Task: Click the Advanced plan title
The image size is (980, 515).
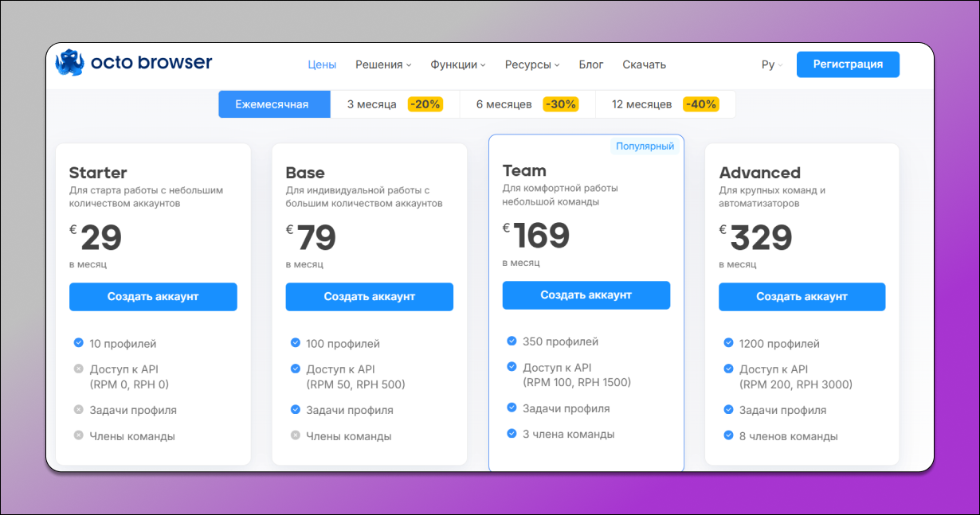Action: (760, 173)
